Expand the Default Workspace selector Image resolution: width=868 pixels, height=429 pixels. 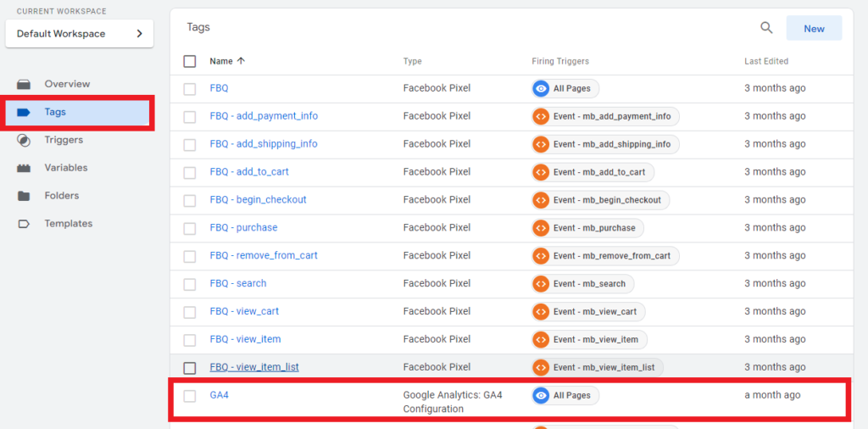79,34
